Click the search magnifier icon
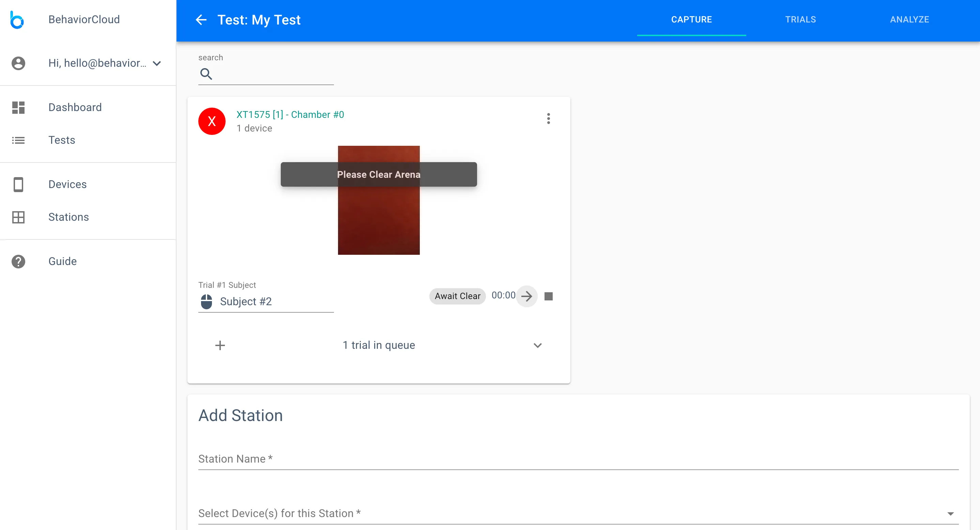Screen dimensions: 980x530 [x=206, y=74]
